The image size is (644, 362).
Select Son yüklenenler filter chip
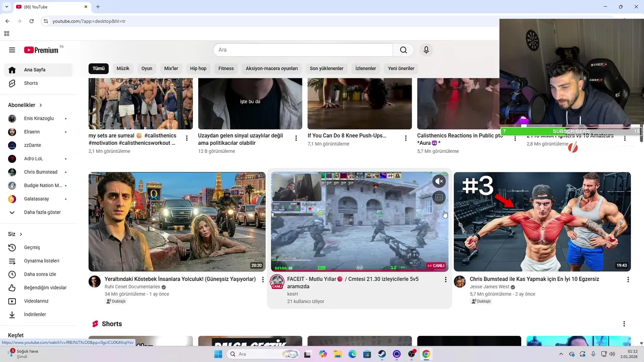(x=327, y=68)
